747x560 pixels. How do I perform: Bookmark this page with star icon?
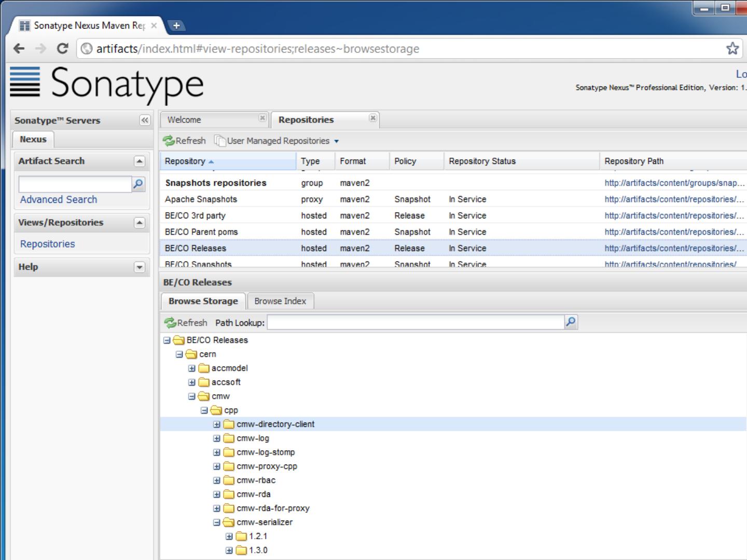point(732,49)
